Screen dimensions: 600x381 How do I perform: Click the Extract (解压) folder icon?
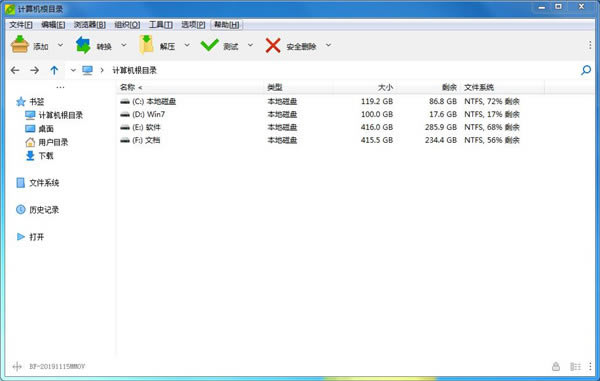pyautogui.click(x=146, y=44)
